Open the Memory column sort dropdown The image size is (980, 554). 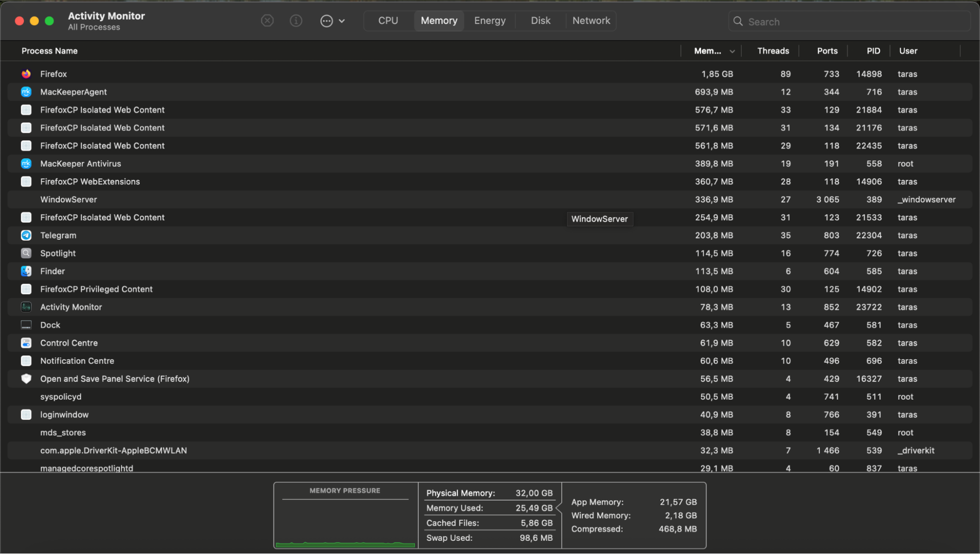coord(731,50)
